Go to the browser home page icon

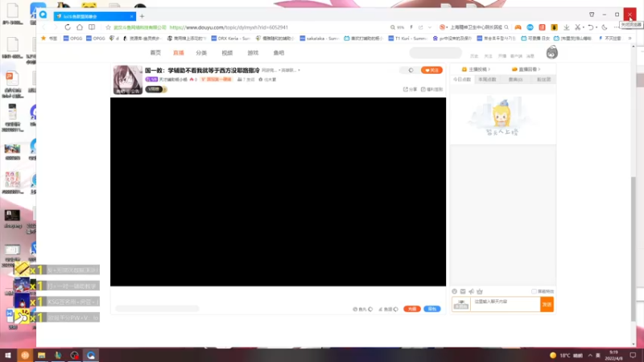pyautogui.click(x=80, y=27)
